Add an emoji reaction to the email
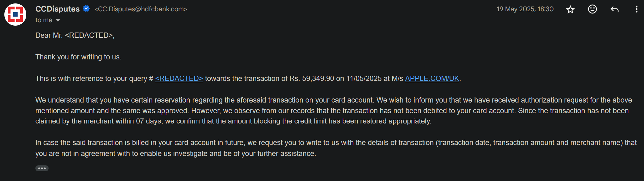The image size is (644, 181). (x=592, y=9)
